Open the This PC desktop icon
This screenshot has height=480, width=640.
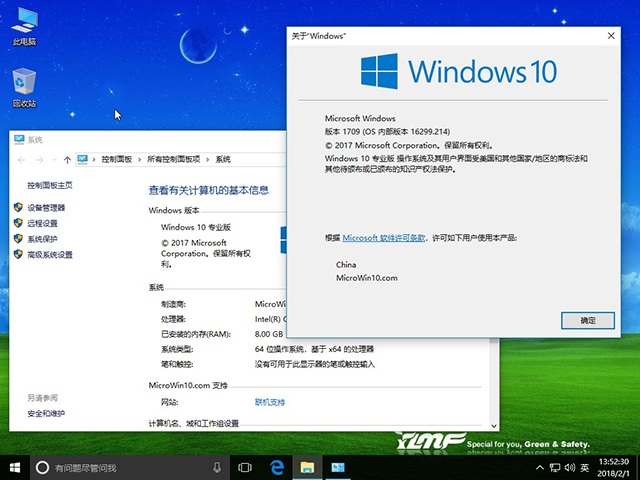24,27
